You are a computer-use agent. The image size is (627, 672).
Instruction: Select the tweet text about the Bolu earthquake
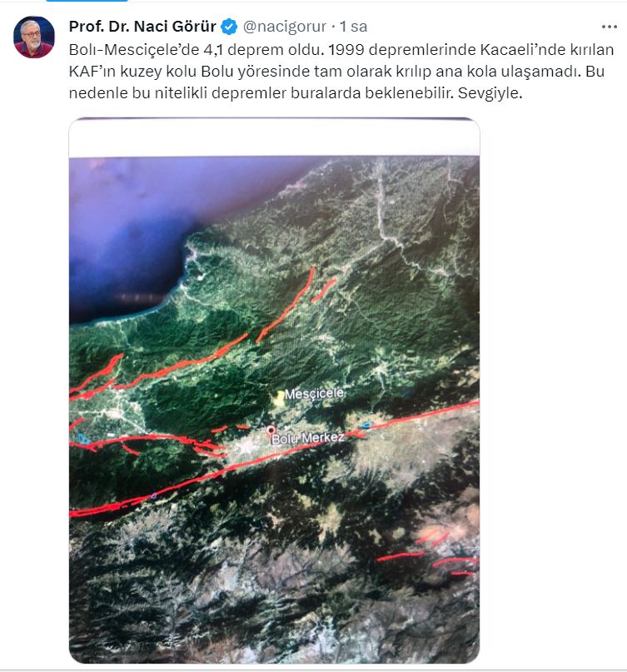[x=341, y=71]
